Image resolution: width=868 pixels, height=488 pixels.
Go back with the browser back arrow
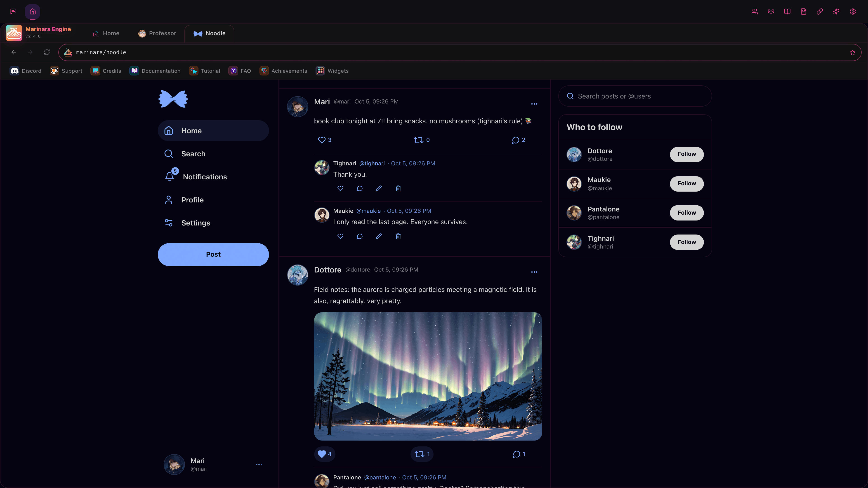coord(14,52)
